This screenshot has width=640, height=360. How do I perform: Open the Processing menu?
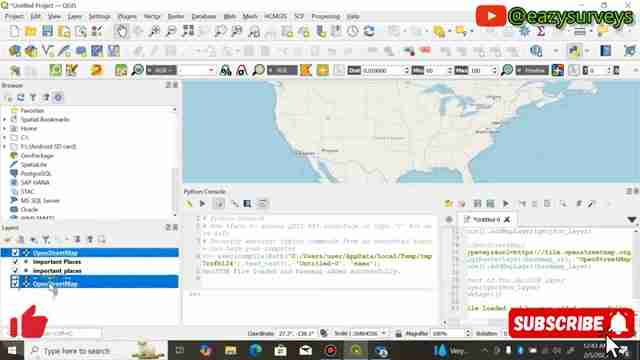[326, 16]
